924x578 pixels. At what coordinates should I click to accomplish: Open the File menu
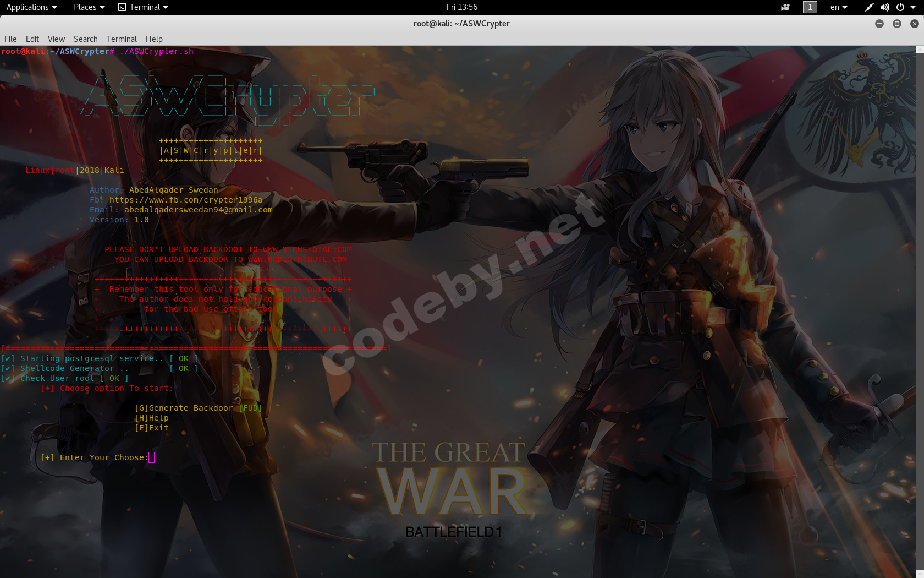(10, 39)
